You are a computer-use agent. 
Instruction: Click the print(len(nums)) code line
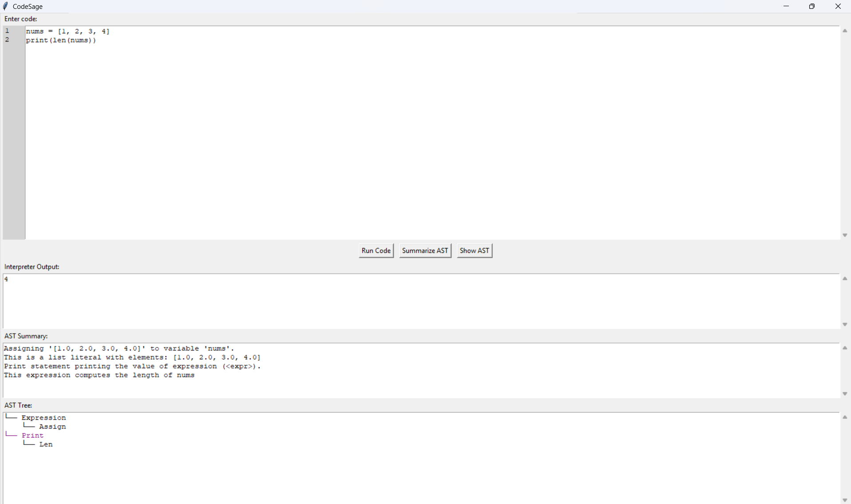point(61,40)
